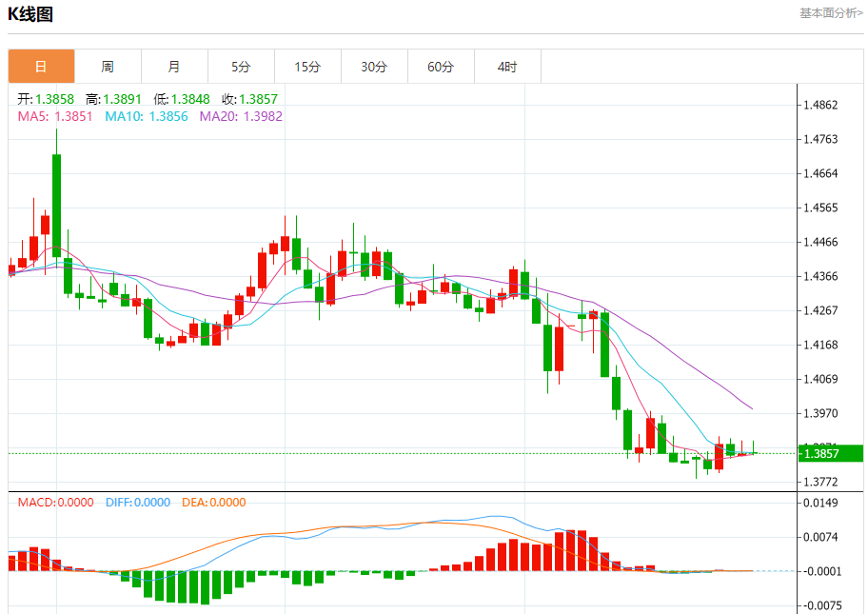The height and width of the screenshot is (614, 868).
Task: Click the close price 1.3857 value
Action: (258, 99)
